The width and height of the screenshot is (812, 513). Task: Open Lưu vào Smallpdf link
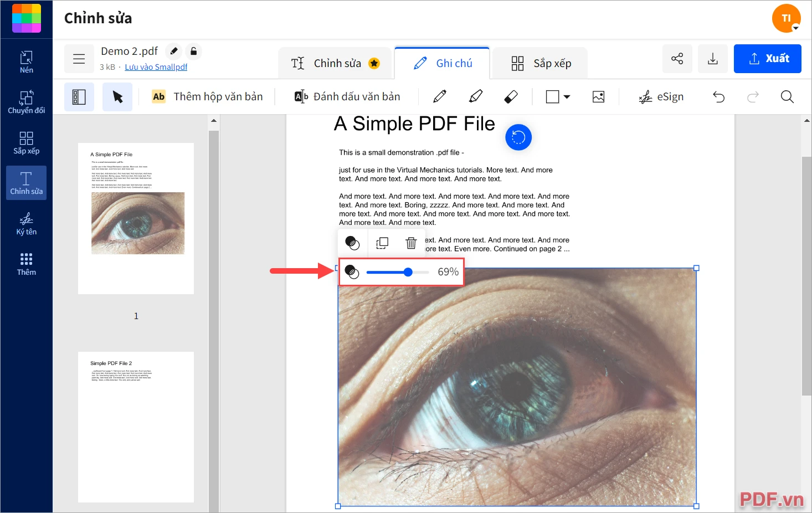[156, 67]
